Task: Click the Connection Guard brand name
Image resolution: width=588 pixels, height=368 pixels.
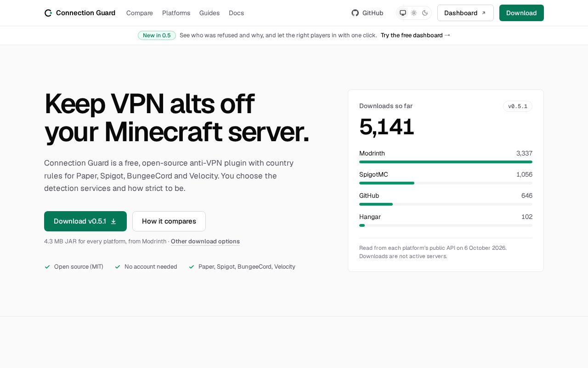Action: 85,13
